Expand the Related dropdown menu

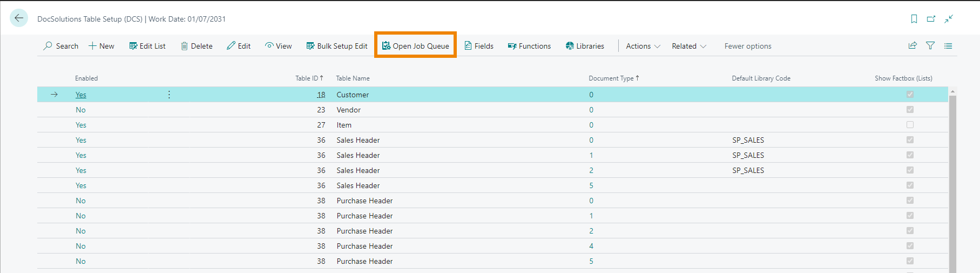point(688,46)
